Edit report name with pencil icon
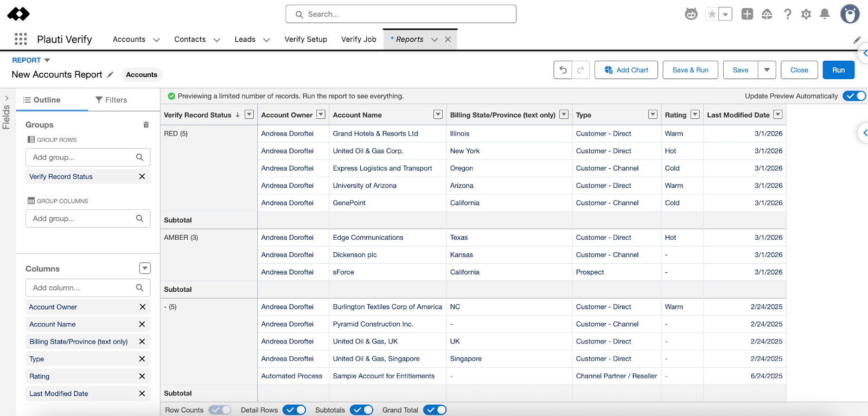868x416 pixels. point(110,75)
